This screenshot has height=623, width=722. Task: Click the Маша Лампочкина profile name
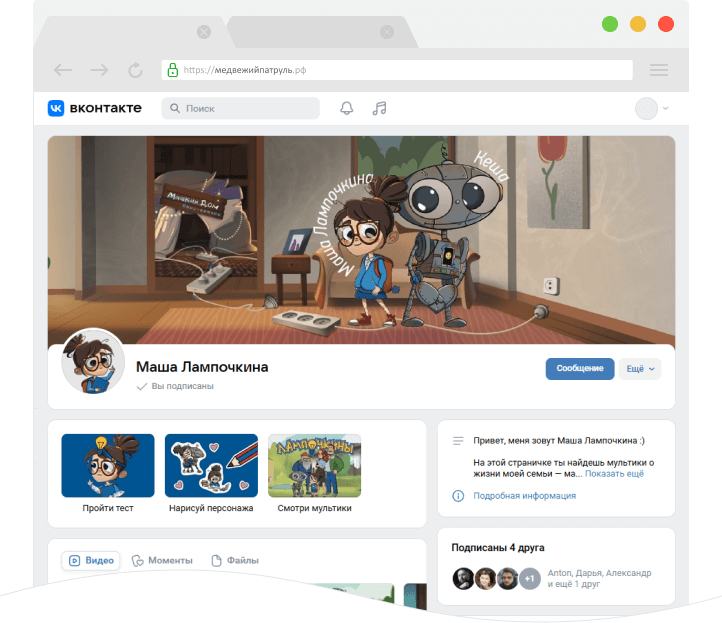click(x=202, y=367)
